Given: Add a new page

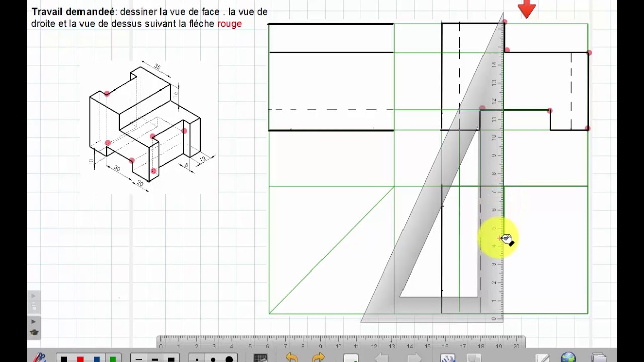Looking at the screenshot, I should [351, 358].
